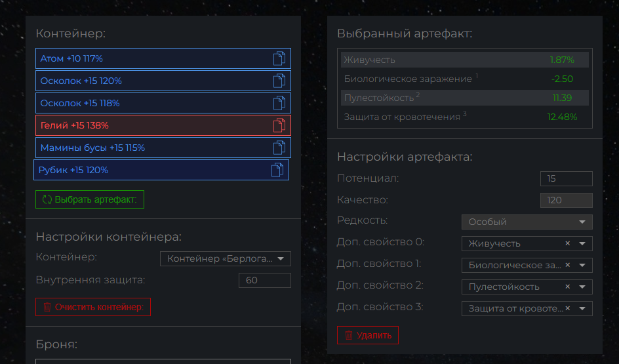Viewport: 619px width, 364px height.
Task: Copy the Осколок +15 118% artifact
Action: pyautogui.click(x=279, y=103)
